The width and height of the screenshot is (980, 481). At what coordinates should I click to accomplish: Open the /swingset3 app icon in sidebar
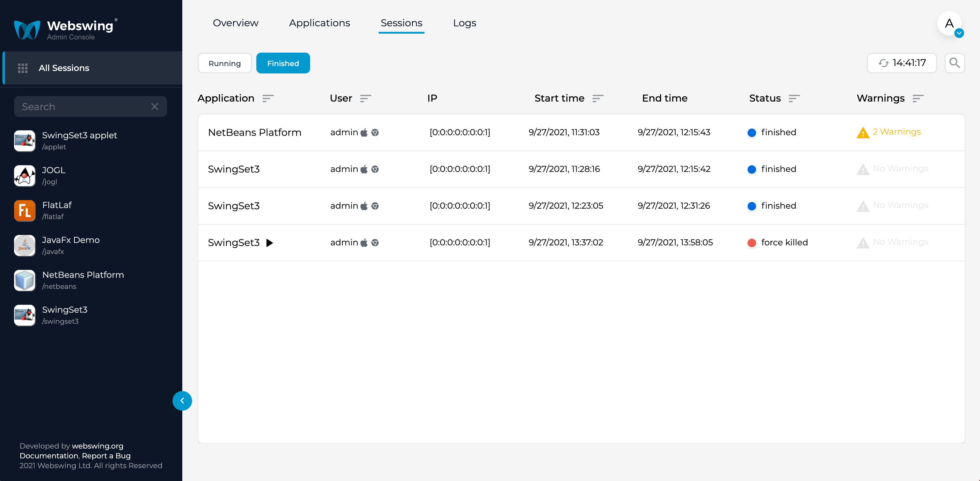tap(25, 315)
